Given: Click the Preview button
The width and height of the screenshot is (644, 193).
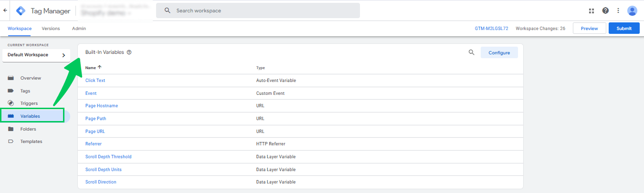Looking at the screenshot, I should [x=589, y=29].
